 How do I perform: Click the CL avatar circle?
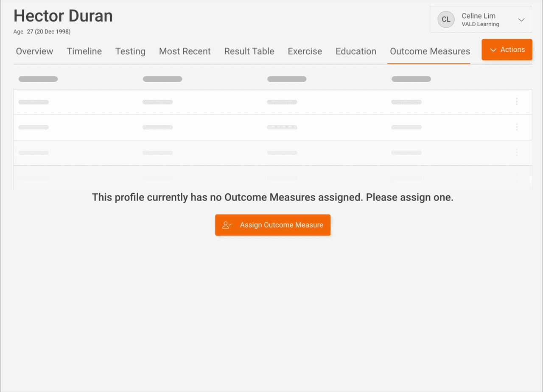446,19
